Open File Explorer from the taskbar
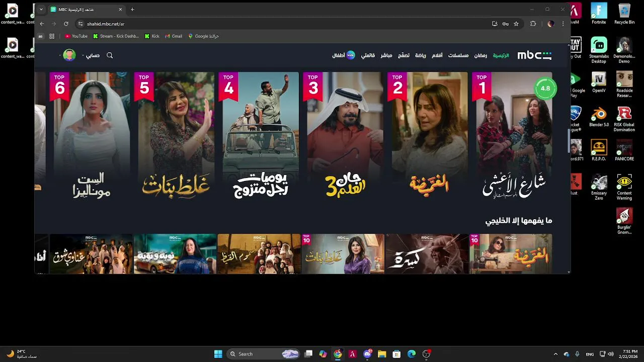The width and height of the screenshot is (644, 362). tap(382, 354)
